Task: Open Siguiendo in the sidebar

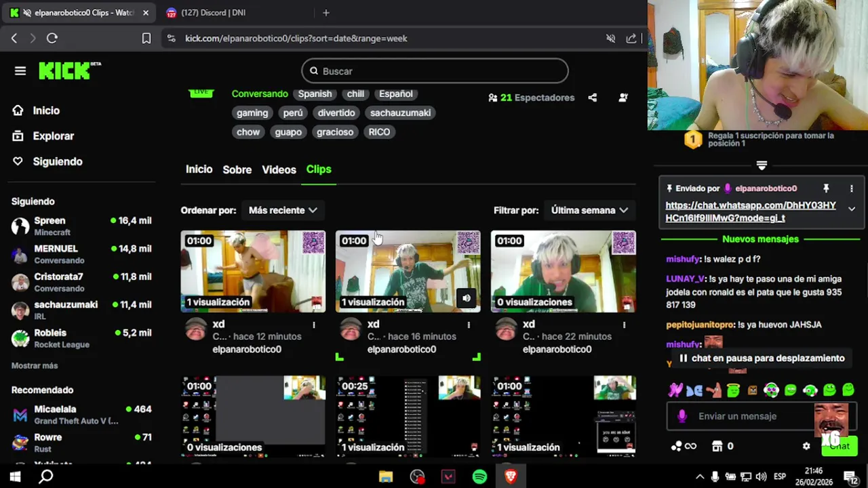Action: pos(47,161)
